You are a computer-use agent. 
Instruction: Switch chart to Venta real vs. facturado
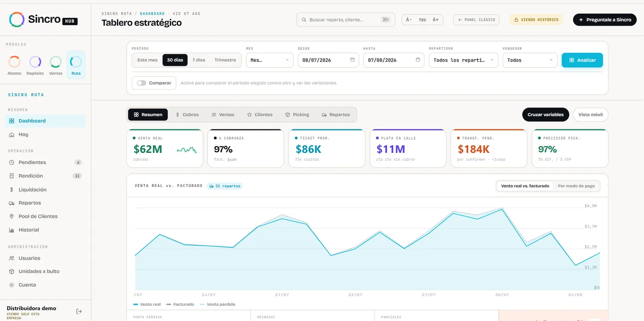(x=525, y=186)
